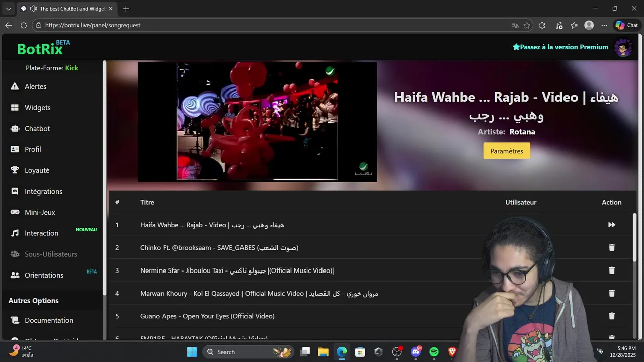This screenshot has width=644, height=362.
Task: Click the Kick platform label
Action: pyautogui.click(x=72, y=68)
